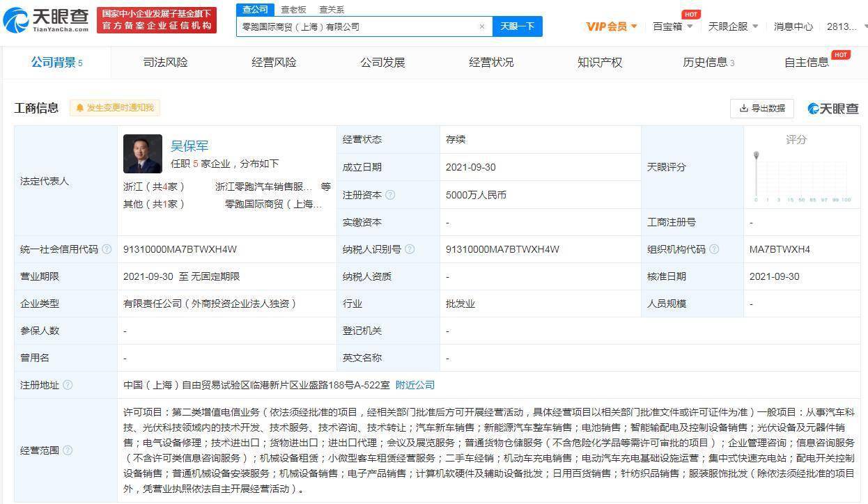Click the help icon beside 组织机构代码

click(x=714, y=249)
